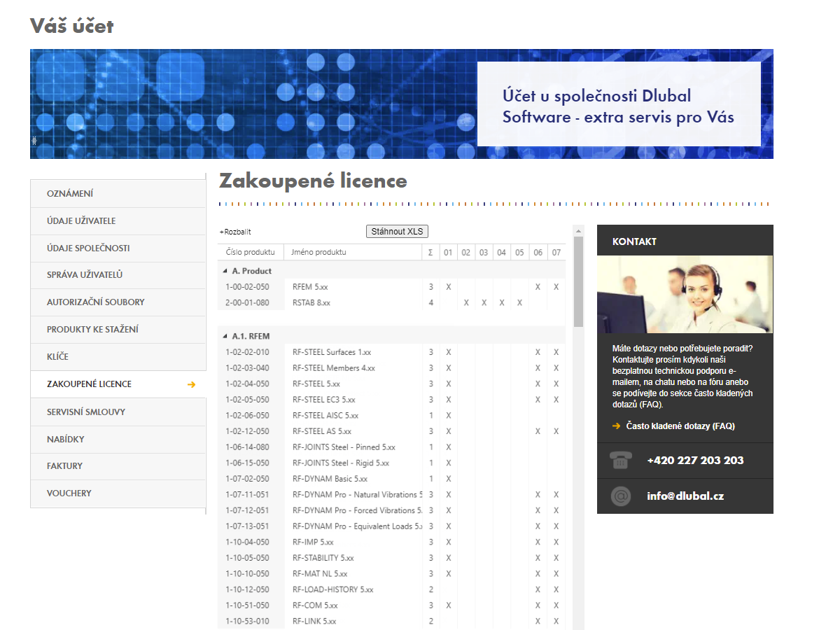This screenshot has width=840, height=630.
Task: Click the Váš účet page title
Action: click(x=71, y=27)
